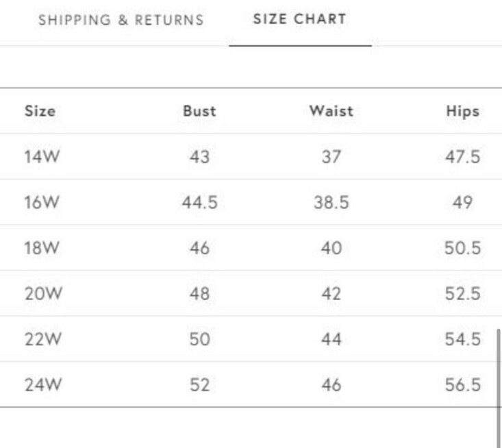Viewport: 502px width, 448px height.
Task: Click the 46 waist value for 24W
Action: (331, 384)
